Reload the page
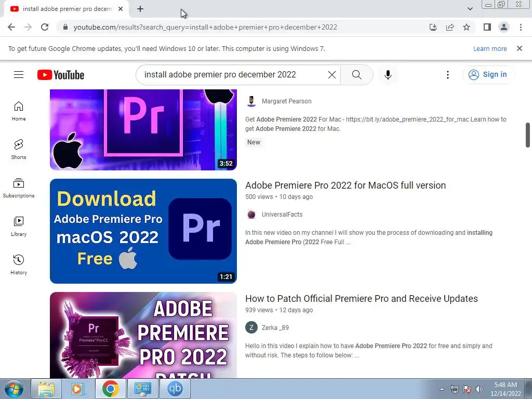 [x=45, y=27]
